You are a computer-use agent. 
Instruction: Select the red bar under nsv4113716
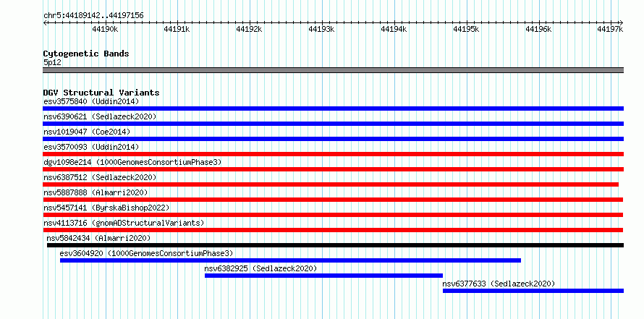(x=333, y=230)
